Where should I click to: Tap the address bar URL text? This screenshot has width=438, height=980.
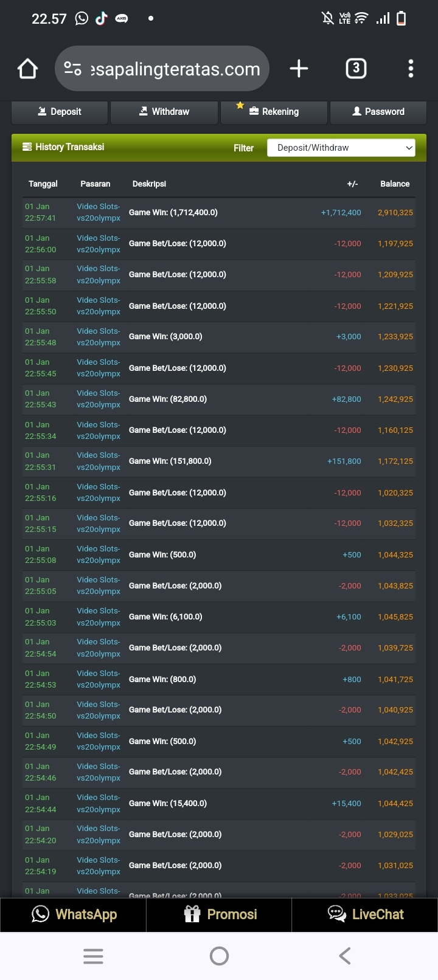[175, 69]
